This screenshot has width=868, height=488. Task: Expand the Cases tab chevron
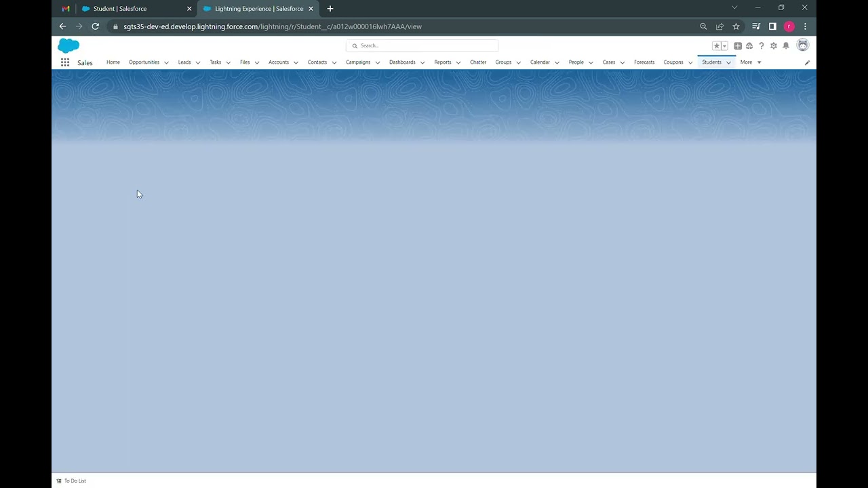623,62
